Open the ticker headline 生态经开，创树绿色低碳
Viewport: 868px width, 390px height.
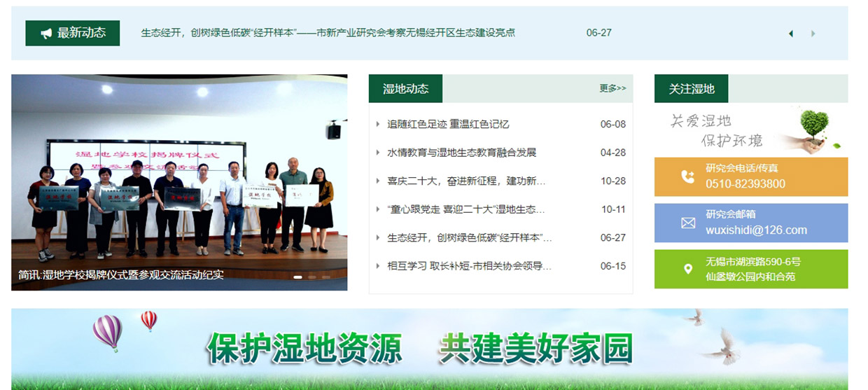point(328,33)
